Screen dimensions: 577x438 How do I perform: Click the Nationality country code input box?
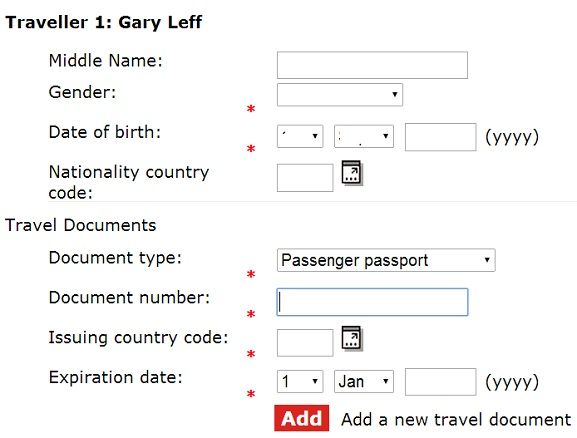(x=305, y=178)
